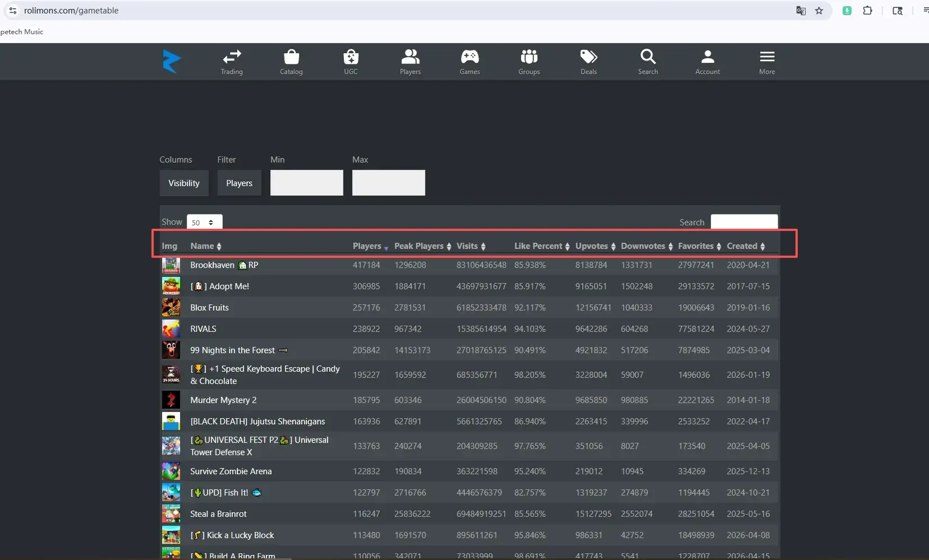Image resolution: width=929 pixels, height=560 pixels.
Task: Open the Account menu
Action: (x=707, y=62)
